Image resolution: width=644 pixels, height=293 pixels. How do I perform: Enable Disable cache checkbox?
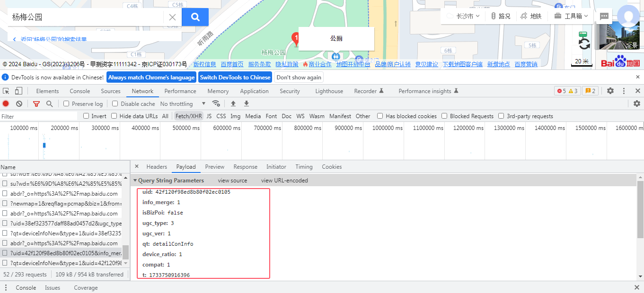(x=115, y=104)
